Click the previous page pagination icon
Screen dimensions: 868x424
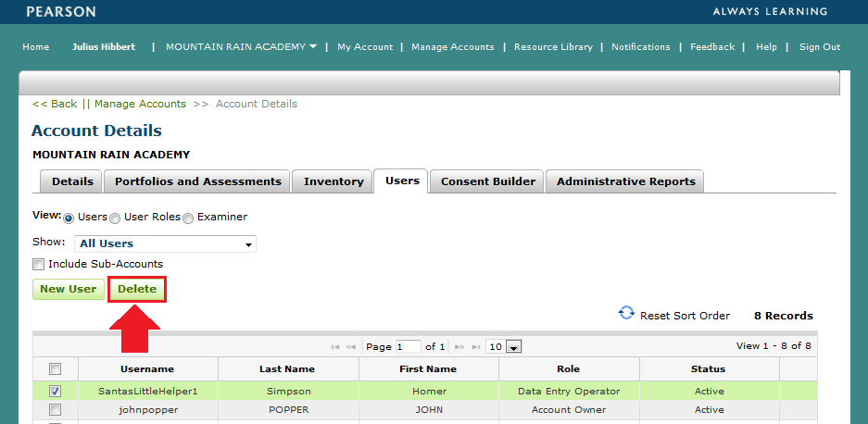pyautogui.click(x=351, y=347)
